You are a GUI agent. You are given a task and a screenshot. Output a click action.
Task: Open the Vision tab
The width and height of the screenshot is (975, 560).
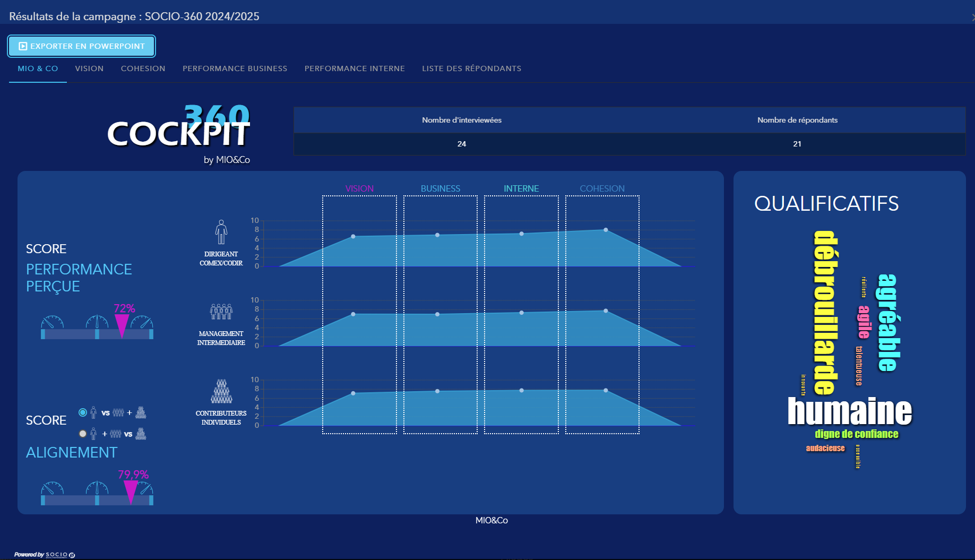tap(89, 68)
